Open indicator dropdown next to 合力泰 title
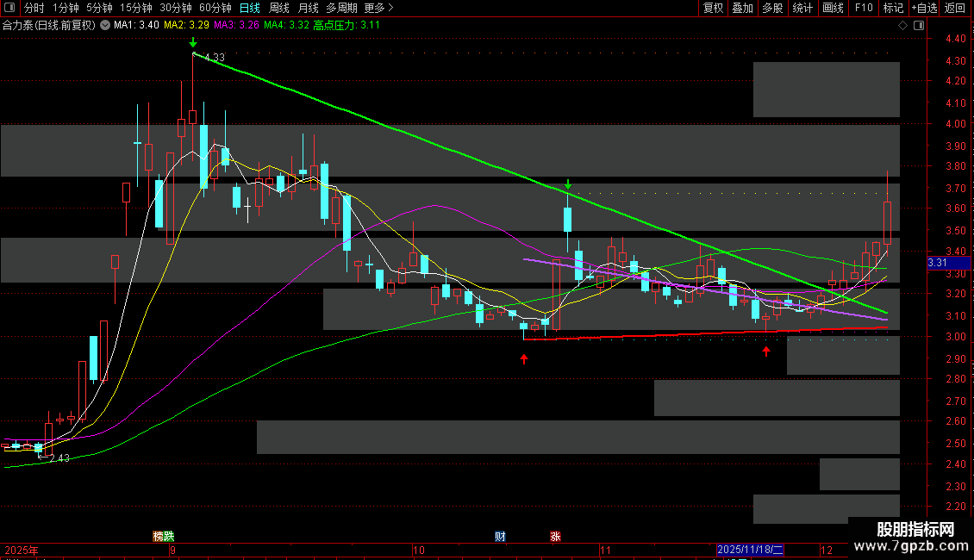This screenshot has width=974, height=560. pyautogui.click(x=105, y=25)
